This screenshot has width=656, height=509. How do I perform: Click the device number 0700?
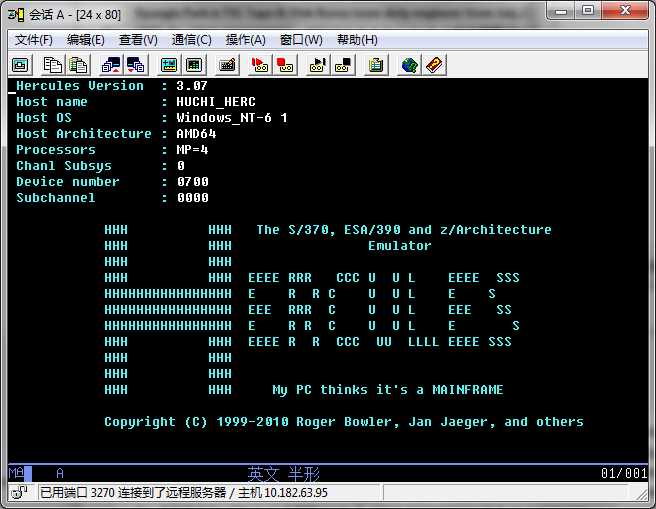point(192,182)
